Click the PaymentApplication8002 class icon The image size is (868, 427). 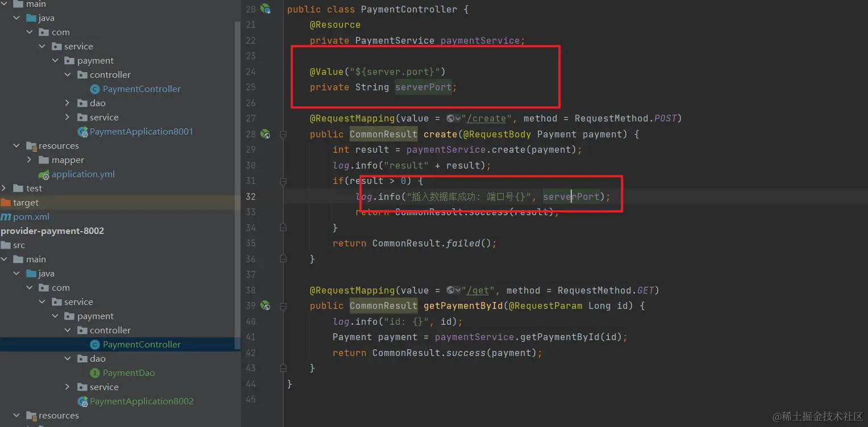pos(82,401)
